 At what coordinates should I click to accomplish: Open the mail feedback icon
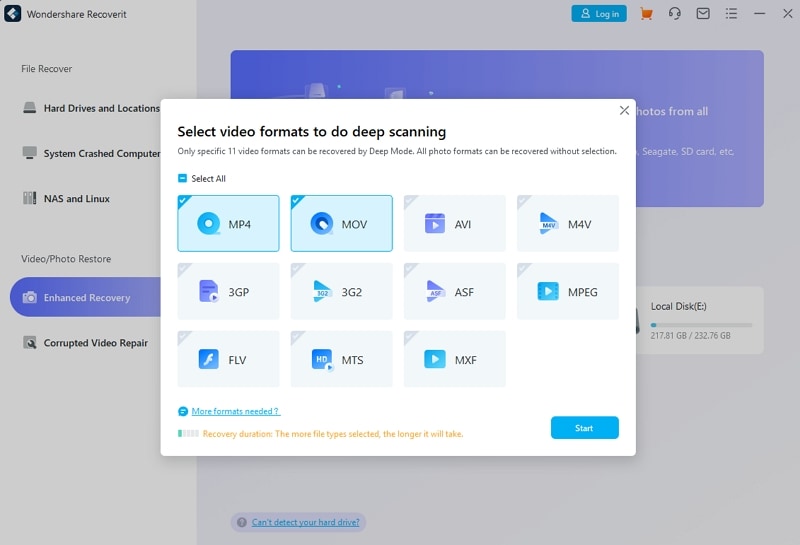point(703,14)
